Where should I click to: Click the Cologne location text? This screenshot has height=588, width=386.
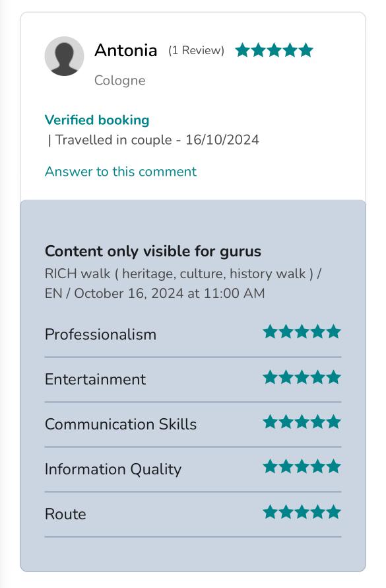click(x=120, y=80)
